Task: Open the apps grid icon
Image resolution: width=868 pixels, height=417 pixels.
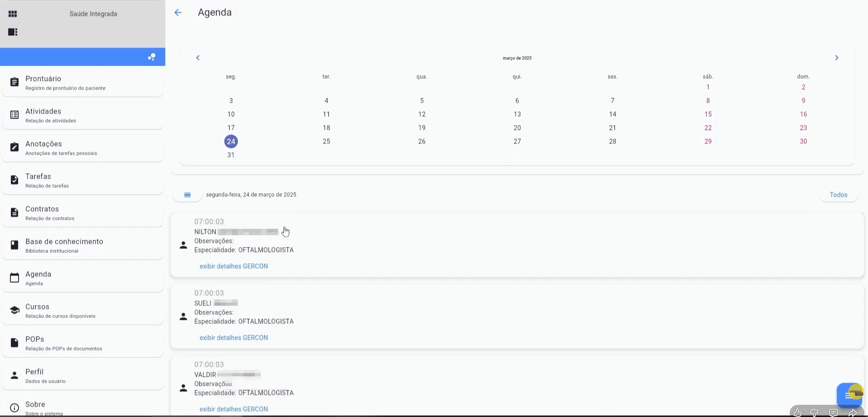Action: [13, 14]
